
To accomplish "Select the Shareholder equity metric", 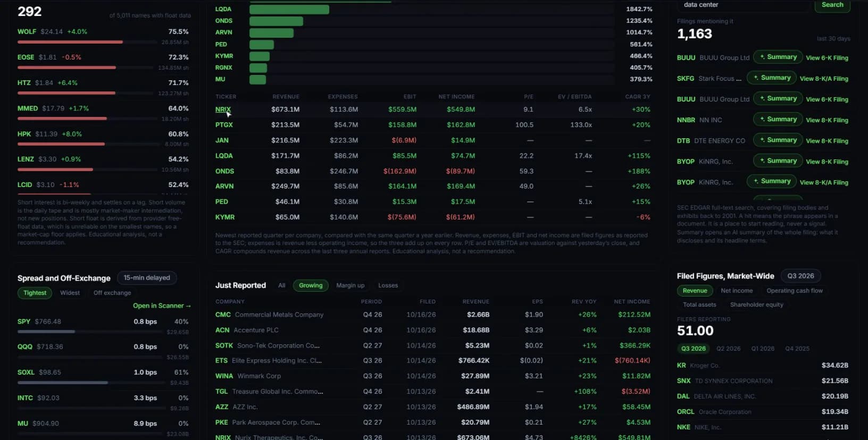I will point(757,304).
